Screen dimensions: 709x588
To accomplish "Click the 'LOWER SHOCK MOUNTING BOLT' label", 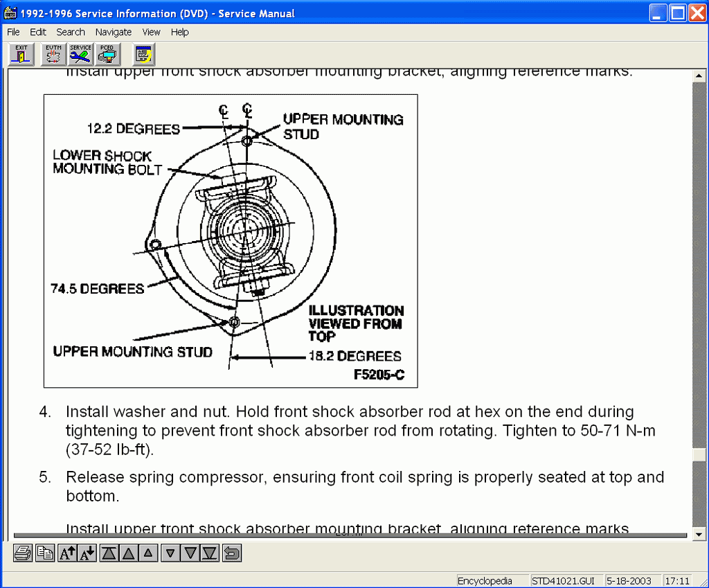I will click(107, 162).
